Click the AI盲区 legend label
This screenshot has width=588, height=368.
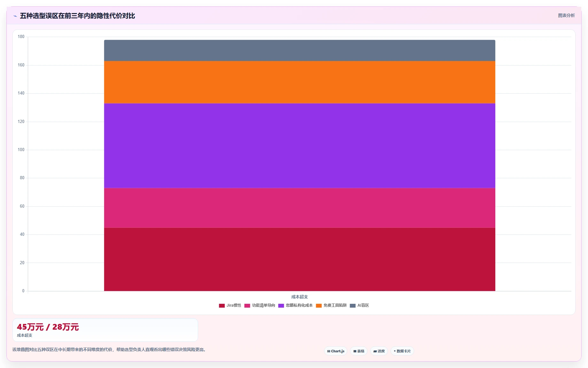(363, 305)
